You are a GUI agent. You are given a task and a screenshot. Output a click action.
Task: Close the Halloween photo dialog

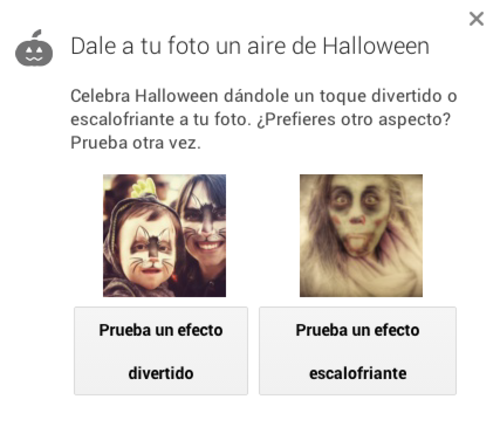tap(476, 19)
